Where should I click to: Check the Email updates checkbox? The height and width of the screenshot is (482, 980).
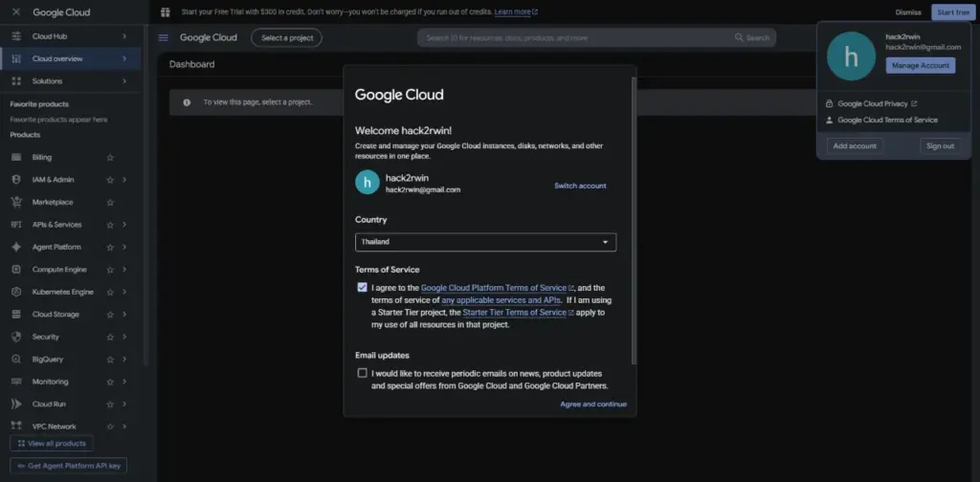362,373
